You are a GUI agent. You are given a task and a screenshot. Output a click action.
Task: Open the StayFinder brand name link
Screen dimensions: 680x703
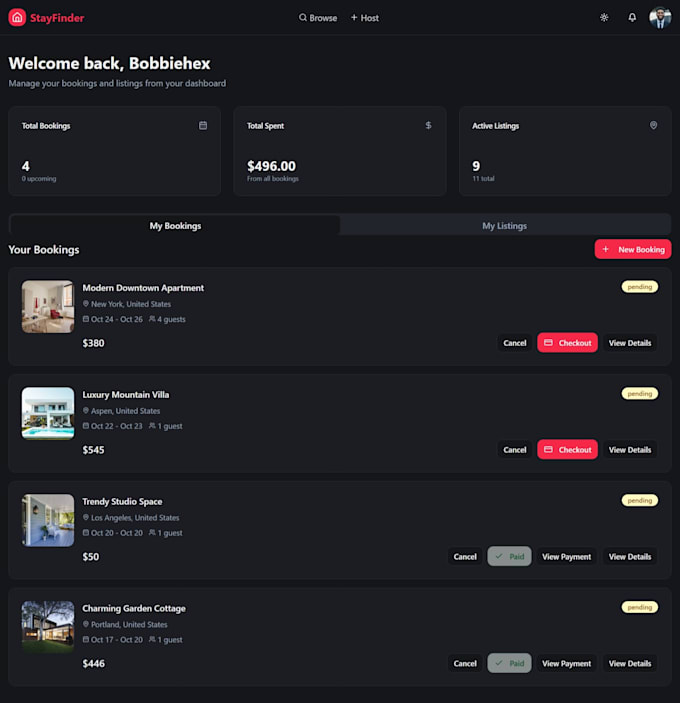pyautogui.click(x=57, y=18)
